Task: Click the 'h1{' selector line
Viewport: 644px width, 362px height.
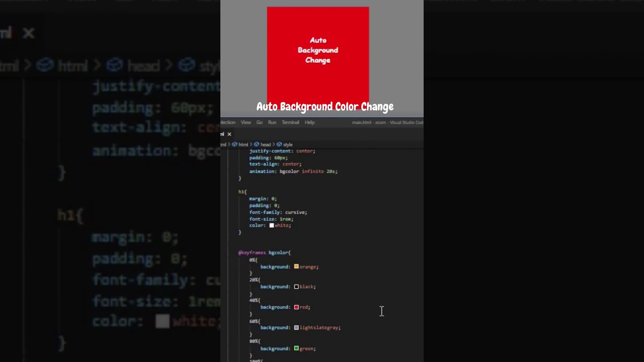Action: [243, 192]
